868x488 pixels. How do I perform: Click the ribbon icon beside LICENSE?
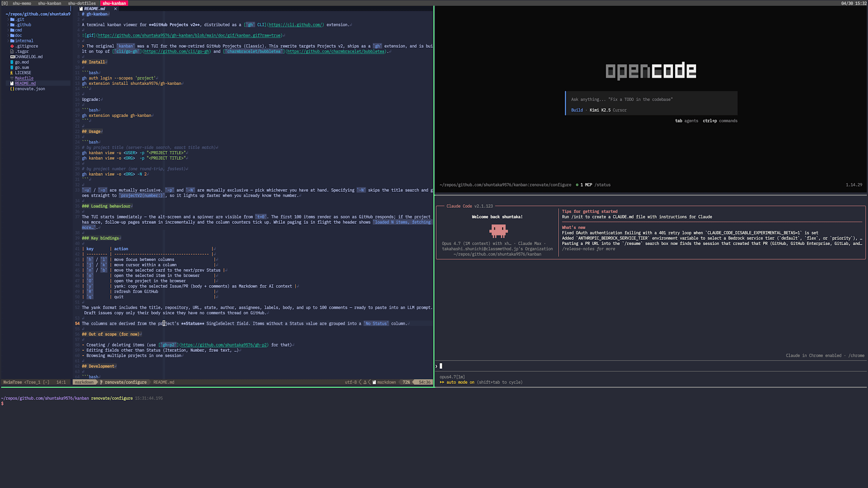pos(12,73)
